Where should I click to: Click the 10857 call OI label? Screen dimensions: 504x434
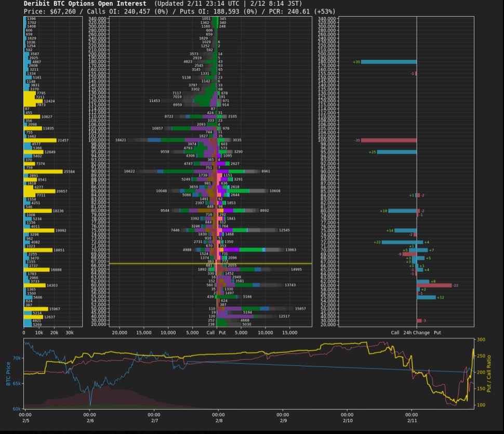(x=157, y=128)
